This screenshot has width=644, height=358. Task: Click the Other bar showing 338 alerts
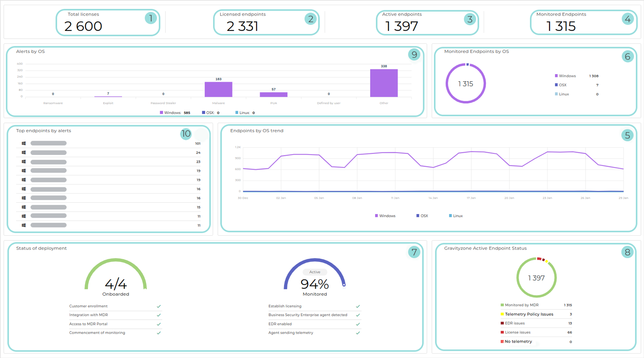384,83
